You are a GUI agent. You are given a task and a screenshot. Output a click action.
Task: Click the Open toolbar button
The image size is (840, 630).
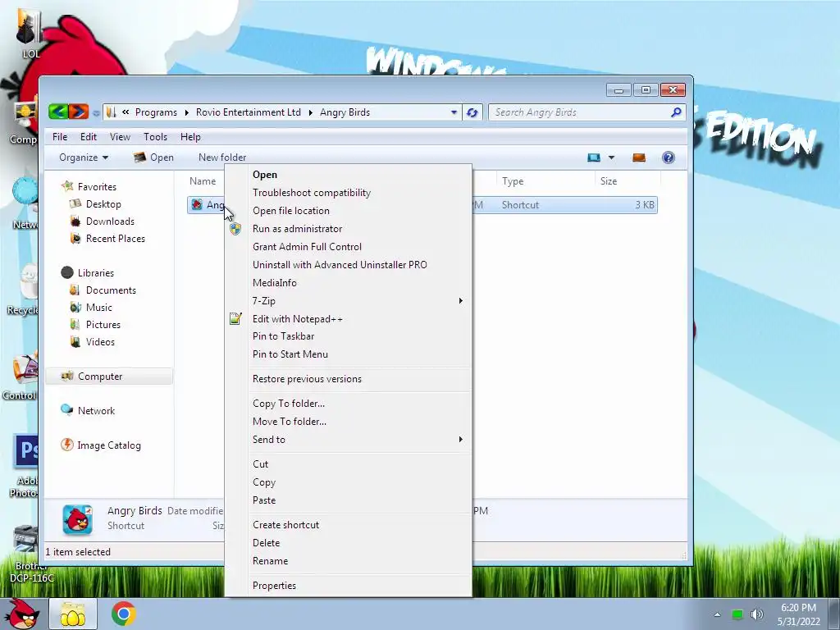pyautogui.click(x=153, y=157)
